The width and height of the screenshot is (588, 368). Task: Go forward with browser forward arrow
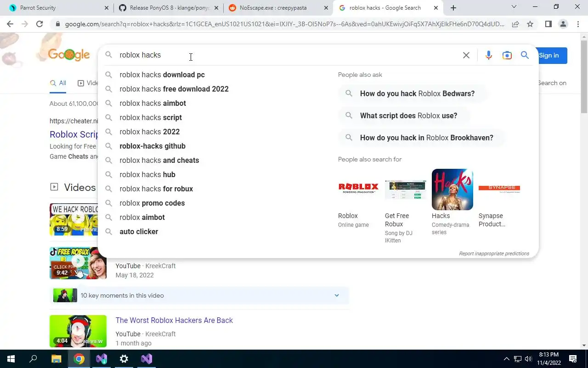pyautogui.click(x=25, y=24)
